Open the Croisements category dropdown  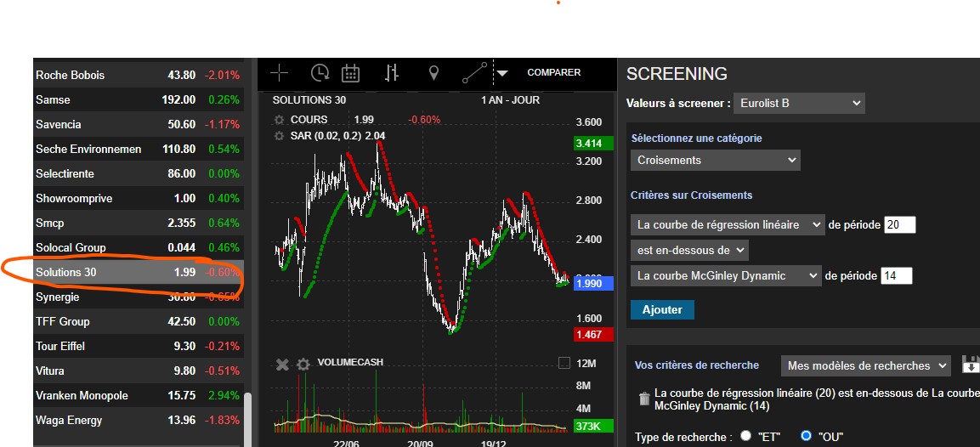715,160
